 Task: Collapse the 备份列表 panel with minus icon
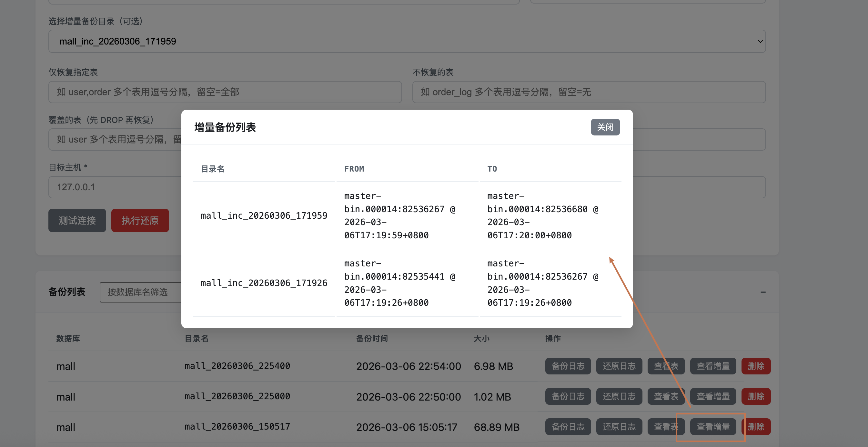[763, 292]
